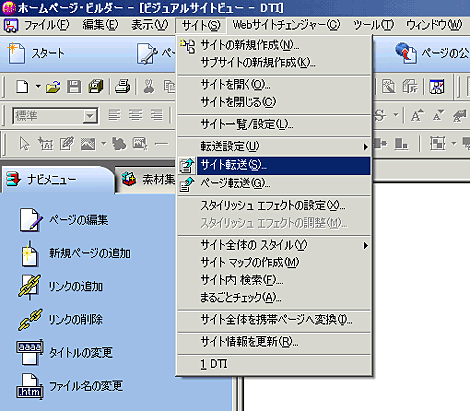Click the increase font size icon
470x411 pixels.
(417, 115)
